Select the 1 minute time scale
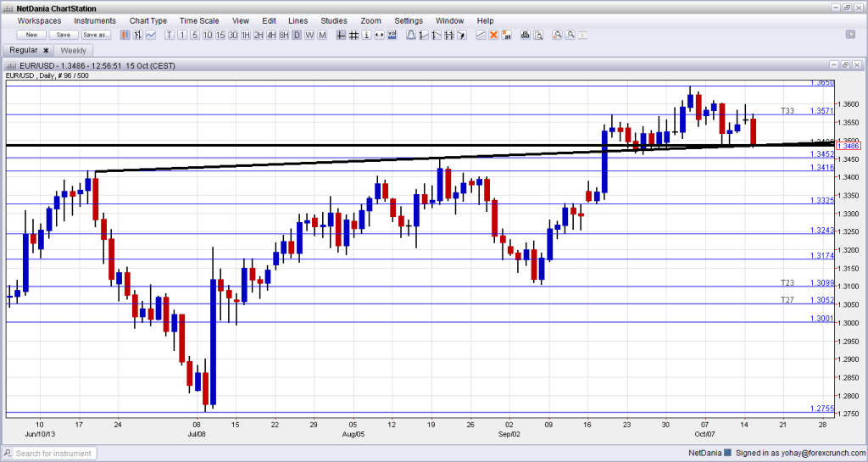The width and height of the screenshot is (868, 462). pos(182,35)
